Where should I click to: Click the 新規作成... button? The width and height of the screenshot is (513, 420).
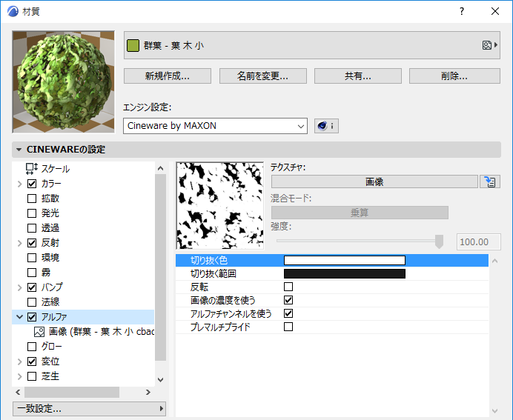[168, 76]
